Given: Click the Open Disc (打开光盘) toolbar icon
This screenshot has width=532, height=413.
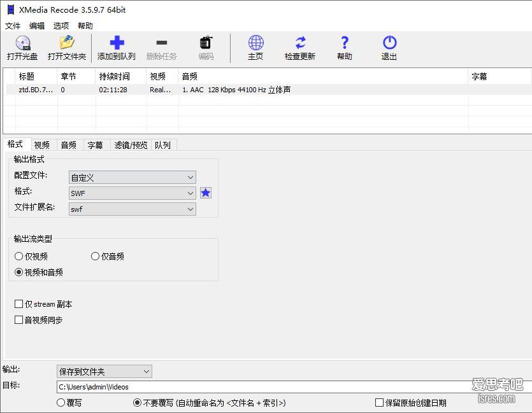Looking at the screenshot, I should [23, 43].
